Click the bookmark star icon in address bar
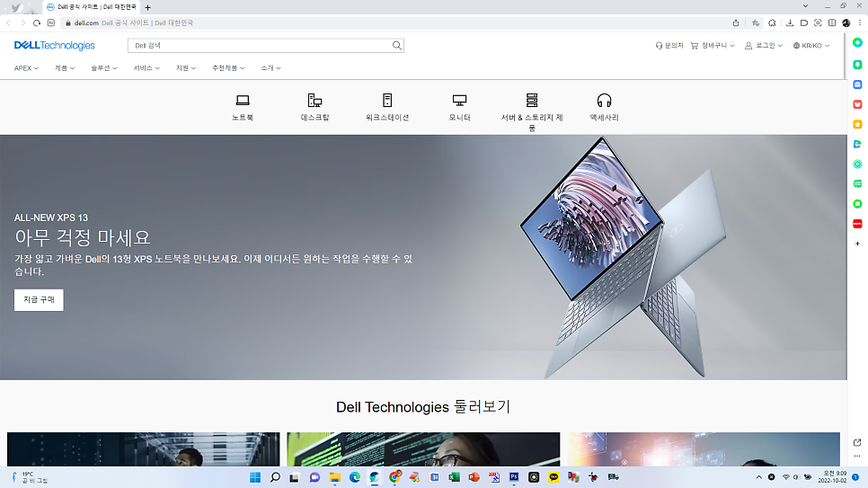Screen dimensions: 868x488 [x=756, y=22]
